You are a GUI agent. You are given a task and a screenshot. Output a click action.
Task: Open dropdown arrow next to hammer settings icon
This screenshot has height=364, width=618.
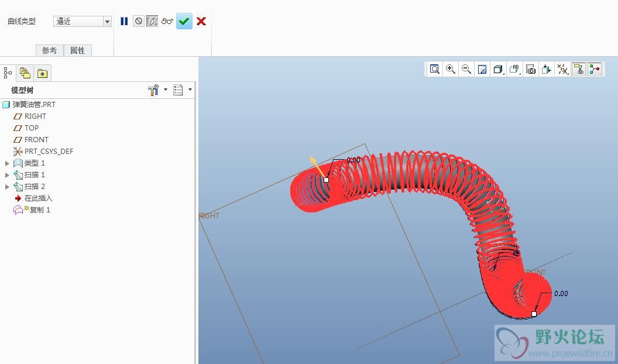(166, 90)
